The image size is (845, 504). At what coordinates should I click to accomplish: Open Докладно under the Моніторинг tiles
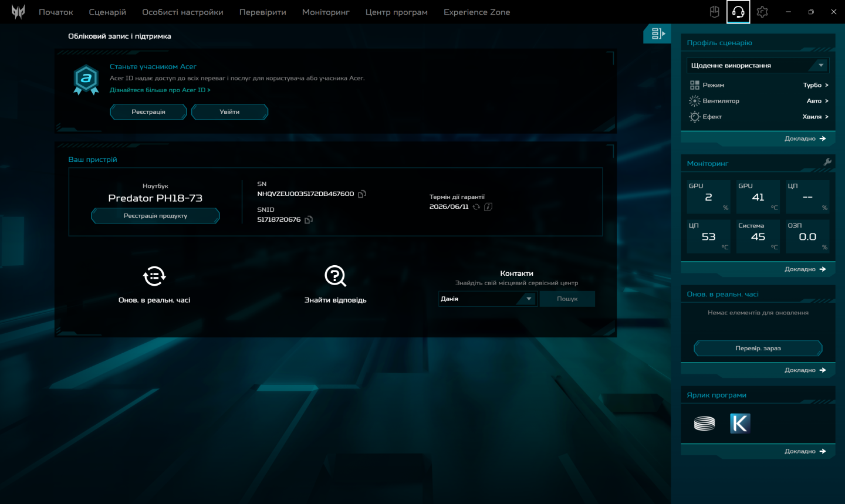[805, 269]
